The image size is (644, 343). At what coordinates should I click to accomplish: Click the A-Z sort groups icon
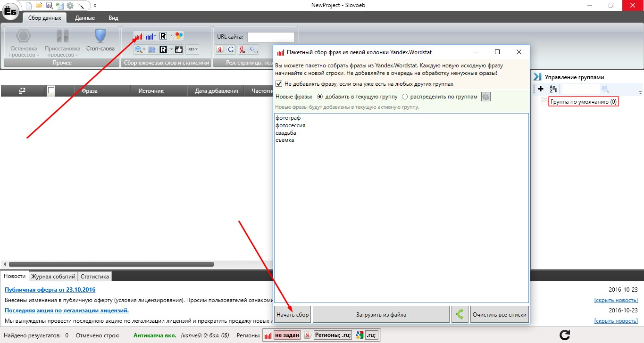pos(554,89)
